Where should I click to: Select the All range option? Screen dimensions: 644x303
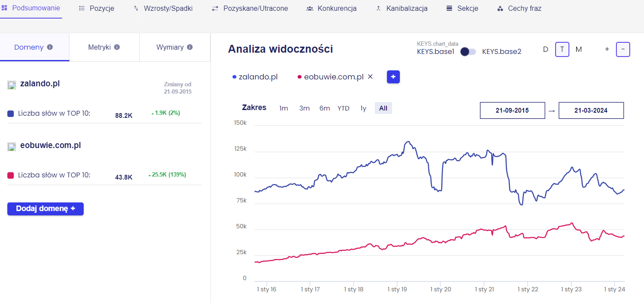pyautogui.click(x=383, y=108)
